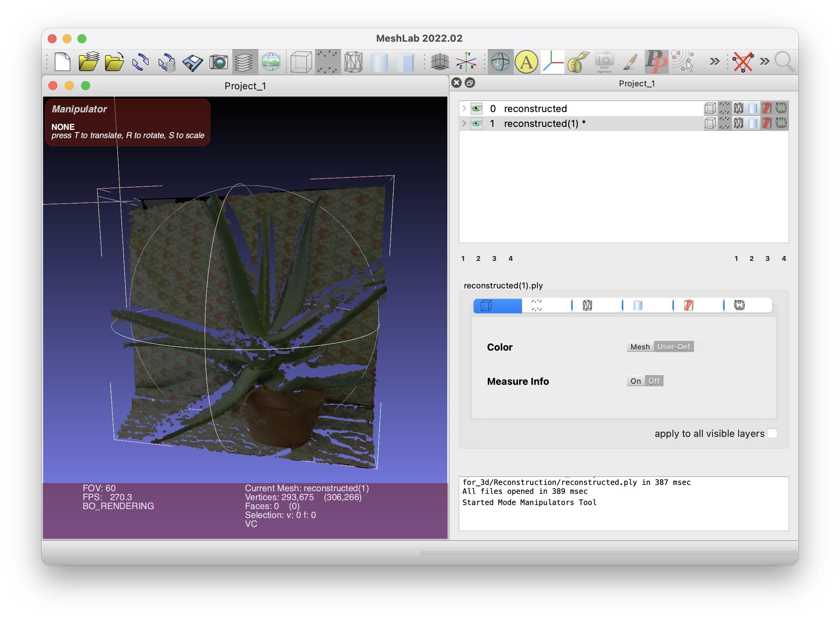Switch to the Solid fill render settings tab
Viewport: 840px width, 620px height.
click(x=648, y=306)
